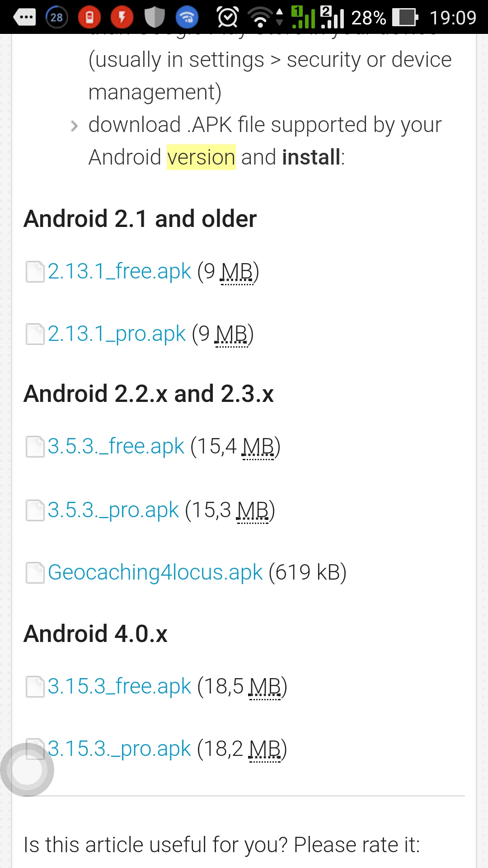Tap the shield icon in status bar

154,17
